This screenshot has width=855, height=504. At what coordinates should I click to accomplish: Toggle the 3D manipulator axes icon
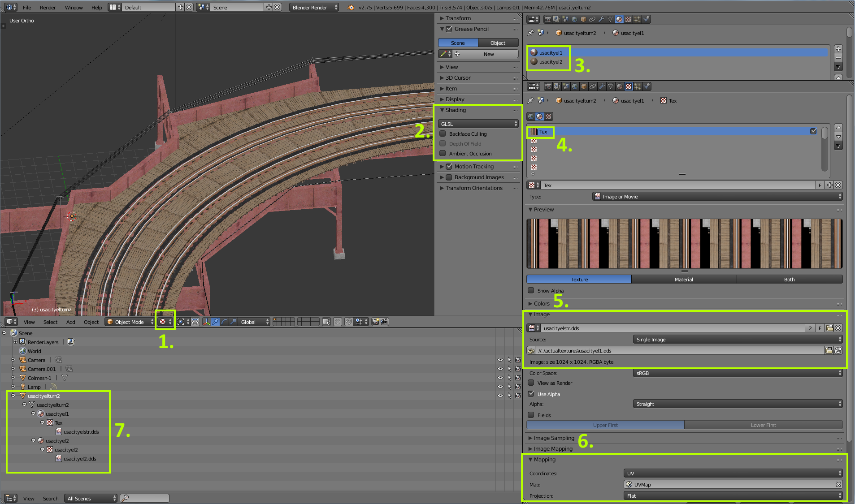pyautogui.click(x=206, y=322)
